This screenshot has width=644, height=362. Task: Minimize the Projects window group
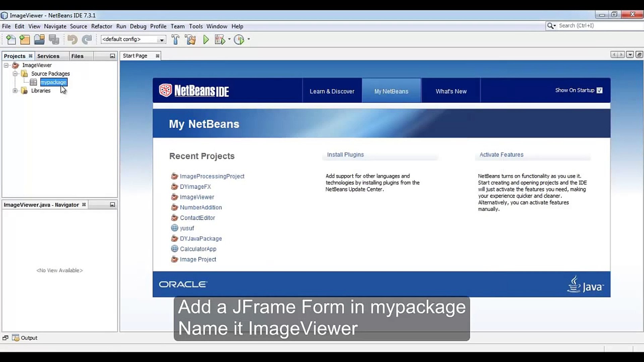[112, 56]
